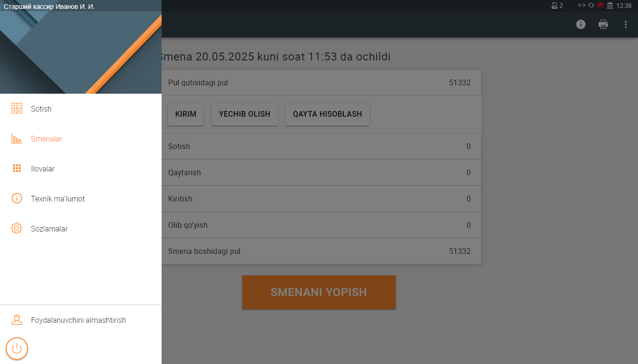
Task: Open Sotish via its calculator icon
Action: coord(17,109)
